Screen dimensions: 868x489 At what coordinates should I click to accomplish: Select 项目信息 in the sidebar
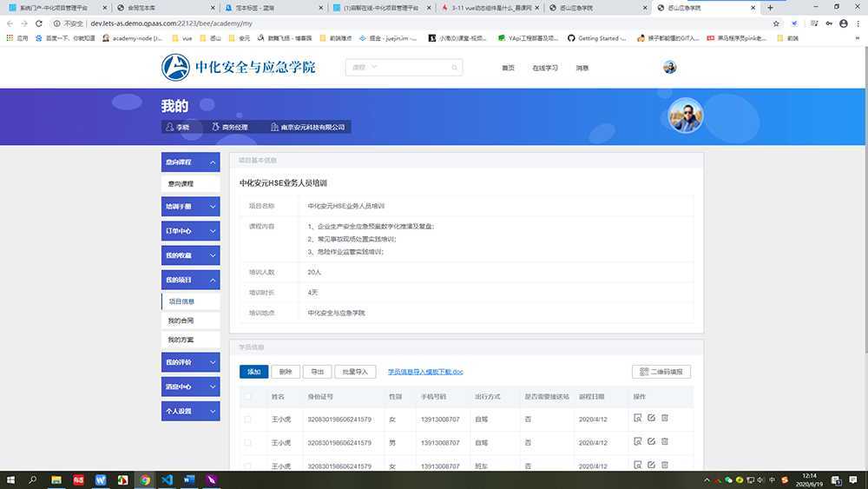(x=190, y=301)
